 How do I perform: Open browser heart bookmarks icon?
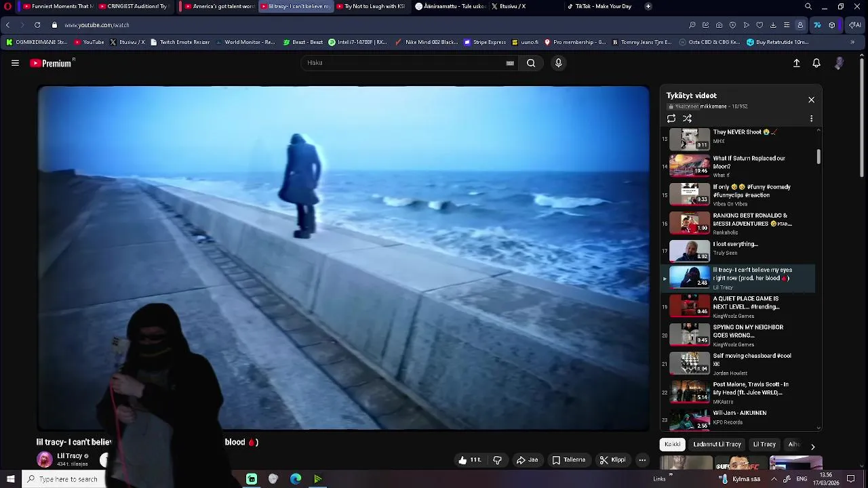click(759, 25)
